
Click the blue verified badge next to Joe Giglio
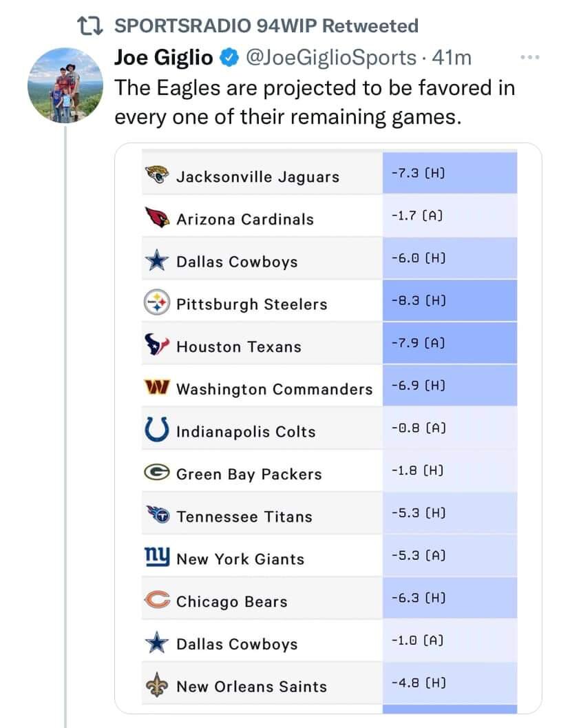click(228, 59)
